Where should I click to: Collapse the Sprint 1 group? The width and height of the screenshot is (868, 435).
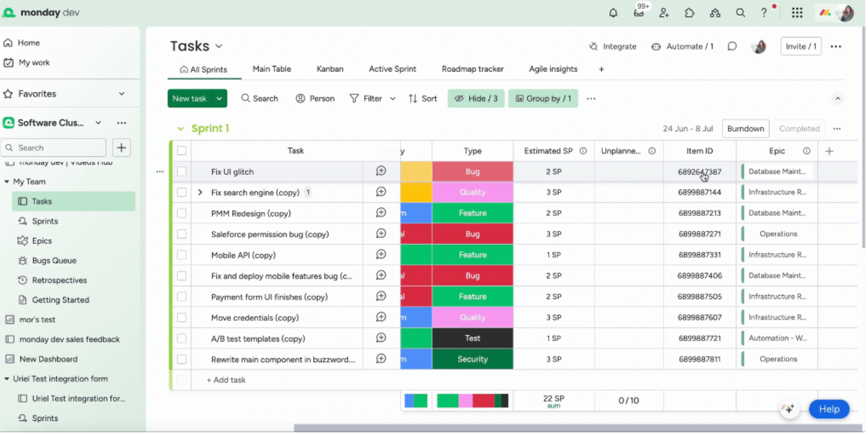(x=181, y=129)
